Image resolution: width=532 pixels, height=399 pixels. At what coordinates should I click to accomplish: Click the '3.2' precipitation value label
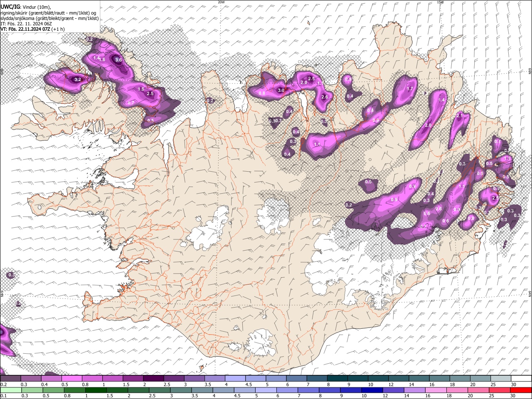(78, 79)
